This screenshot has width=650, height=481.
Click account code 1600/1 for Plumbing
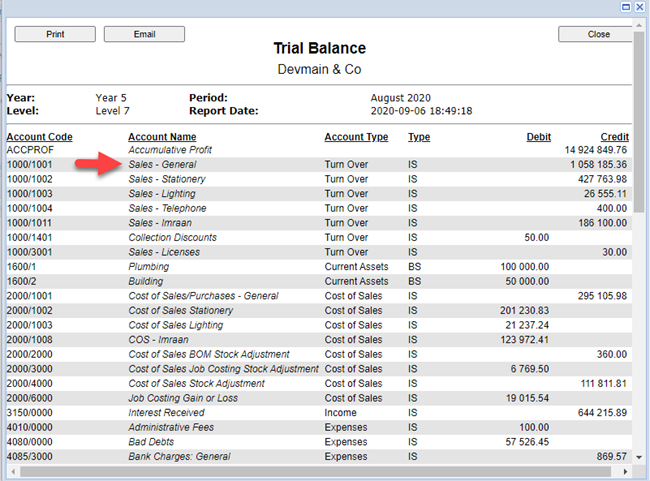click(x=23, y=267)
